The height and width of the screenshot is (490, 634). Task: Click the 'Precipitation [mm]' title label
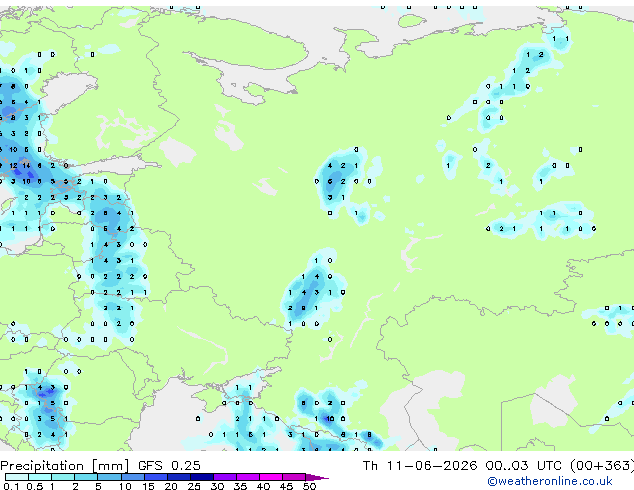[x=65, y=466]
